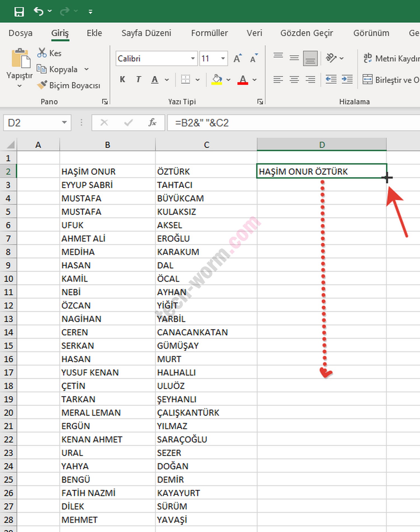Expand the font size 11 dropdown
Screen dimensions: 420x532
[223, 59]
